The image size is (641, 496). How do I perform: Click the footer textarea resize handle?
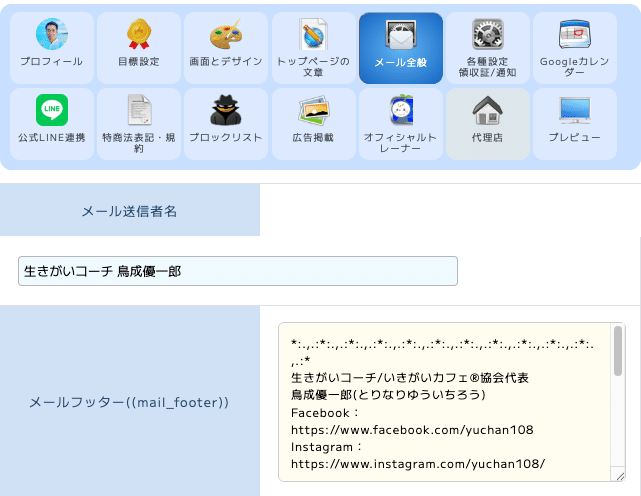click(620, 476)
